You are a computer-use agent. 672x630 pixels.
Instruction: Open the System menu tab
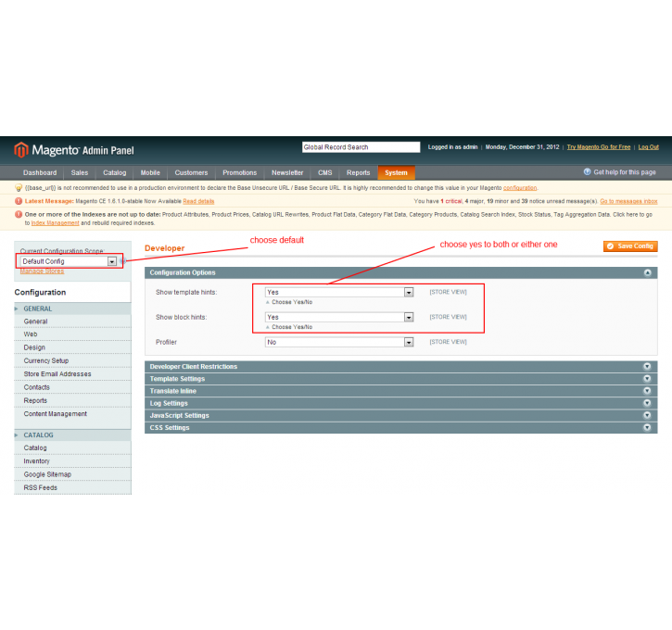396,172
